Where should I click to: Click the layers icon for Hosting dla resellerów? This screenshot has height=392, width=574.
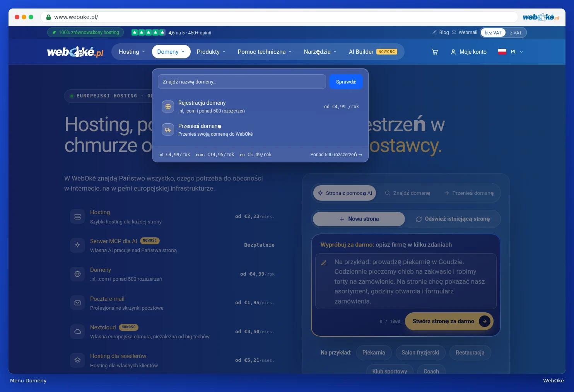[x=77, y=360]
